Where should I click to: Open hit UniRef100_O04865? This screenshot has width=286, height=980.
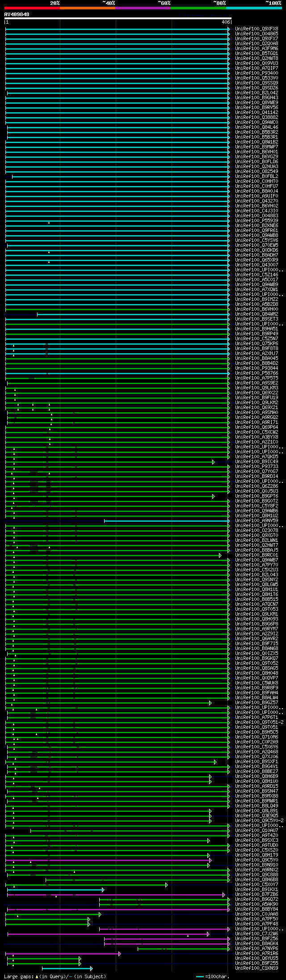pyautogui.click(x=257, y=34)
